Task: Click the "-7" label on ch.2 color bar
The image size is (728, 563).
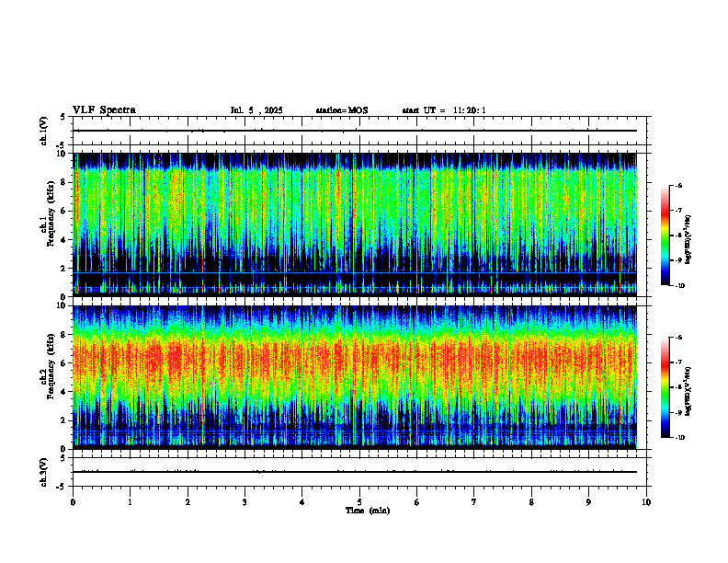Action: [678, 362]
